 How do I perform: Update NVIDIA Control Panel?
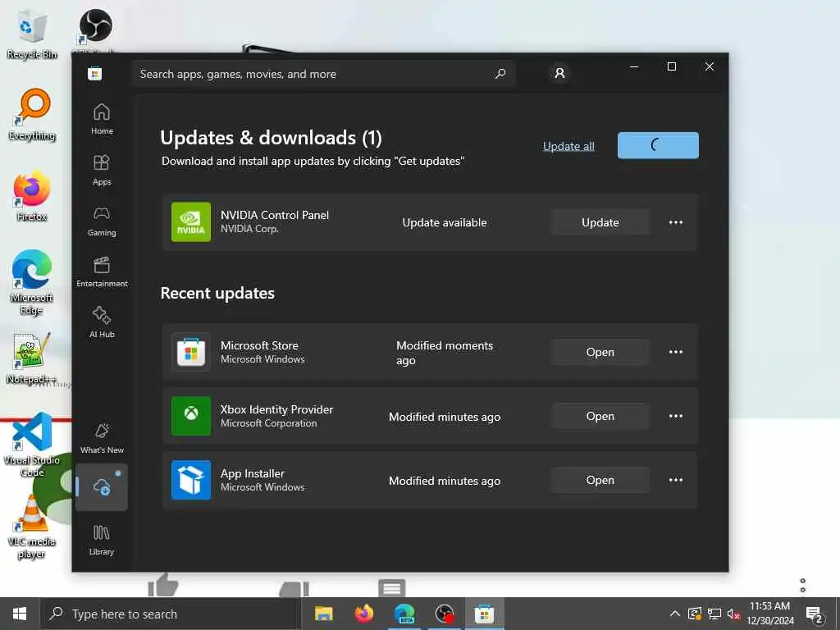tap(600, 222)
